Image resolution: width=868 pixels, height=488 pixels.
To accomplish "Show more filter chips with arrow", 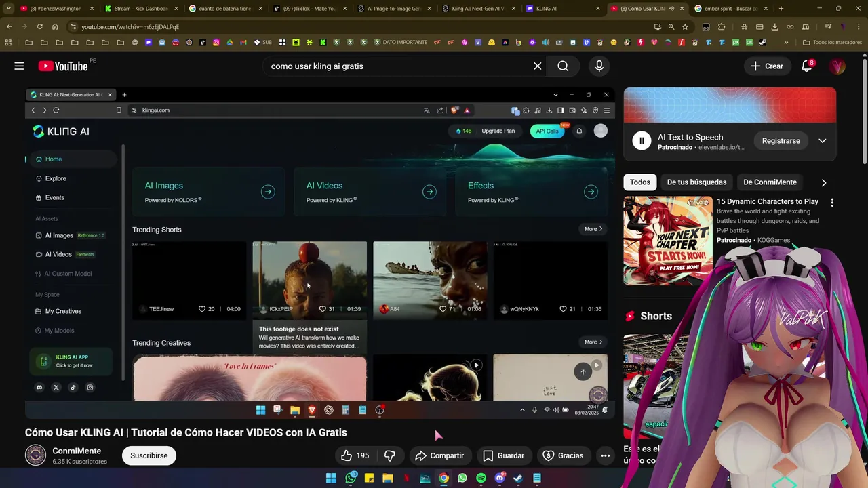I will (x=823, y=182).
